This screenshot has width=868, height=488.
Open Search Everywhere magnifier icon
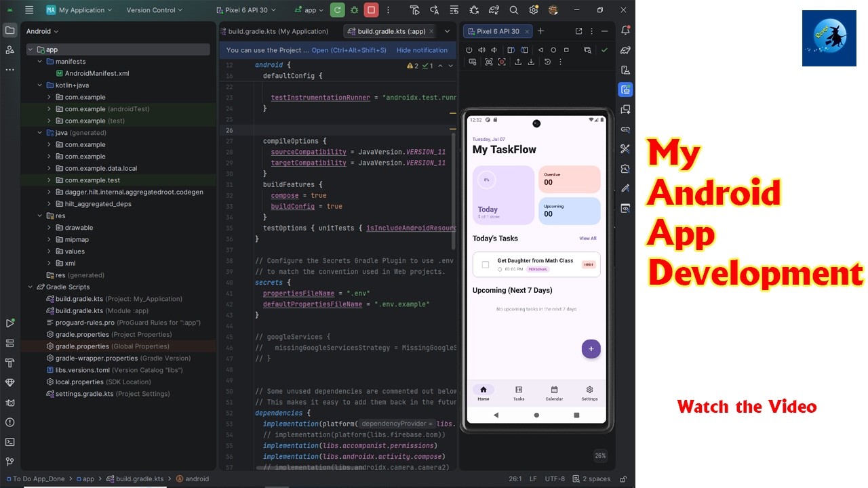514,10
